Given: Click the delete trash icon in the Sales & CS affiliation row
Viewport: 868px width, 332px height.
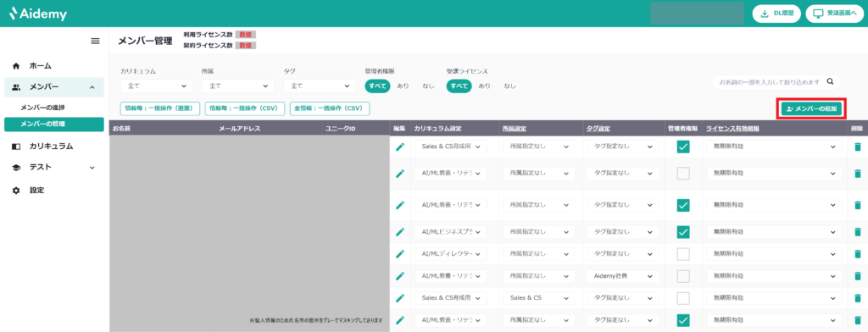Looking at the screenshot, I should (x=858, y=298).
